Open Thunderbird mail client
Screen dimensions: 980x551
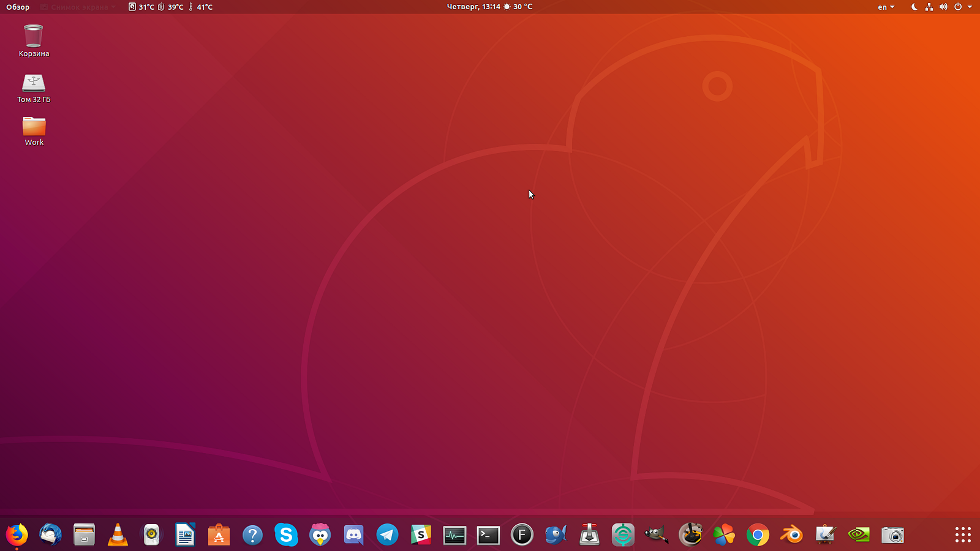click(x=50, y=535)
